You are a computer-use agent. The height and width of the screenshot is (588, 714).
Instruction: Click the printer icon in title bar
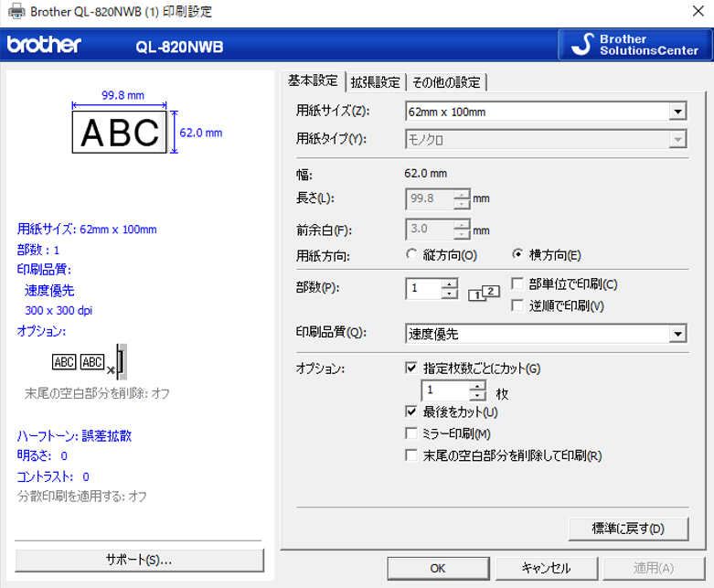[16, 11]
